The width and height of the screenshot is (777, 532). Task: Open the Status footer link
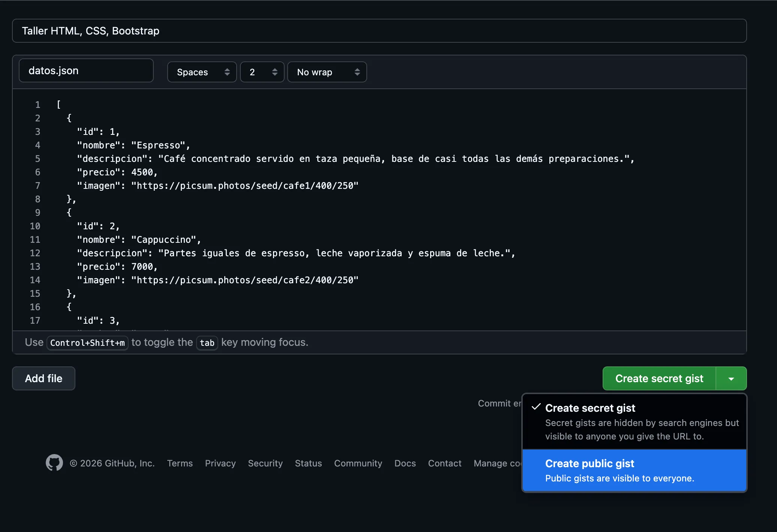pos(308,463)
